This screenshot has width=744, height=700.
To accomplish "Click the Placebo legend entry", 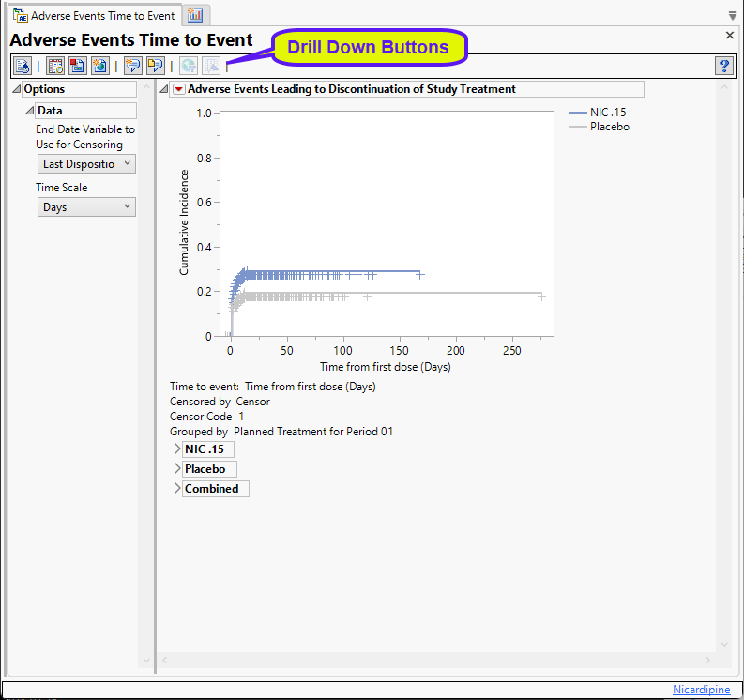I will [x=599, y=127].
